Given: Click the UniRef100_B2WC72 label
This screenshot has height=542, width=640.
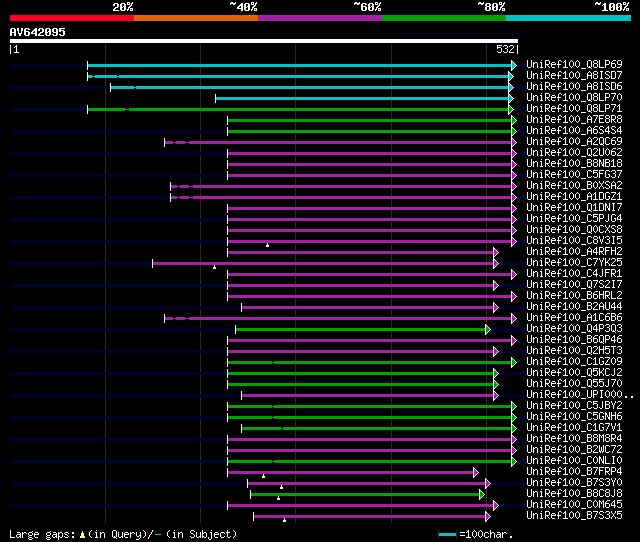Looking at the screenshot, I should click(x=574, y=450).
